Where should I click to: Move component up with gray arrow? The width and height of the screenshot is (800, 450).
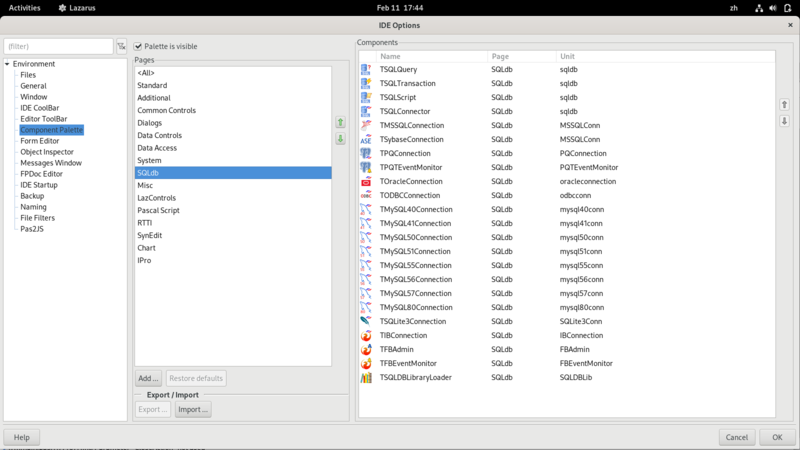click(784, 105)
